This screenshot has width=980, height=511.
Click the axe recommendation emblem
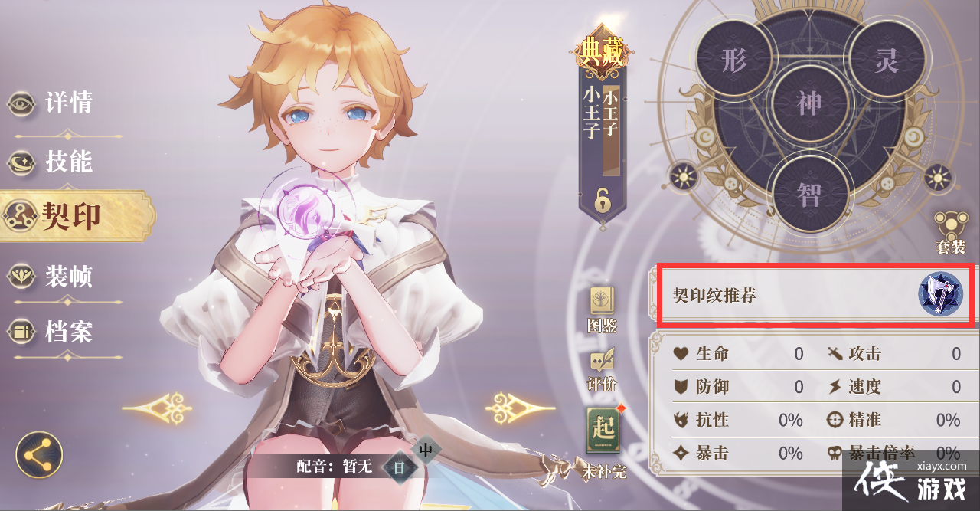click(940, 294)
